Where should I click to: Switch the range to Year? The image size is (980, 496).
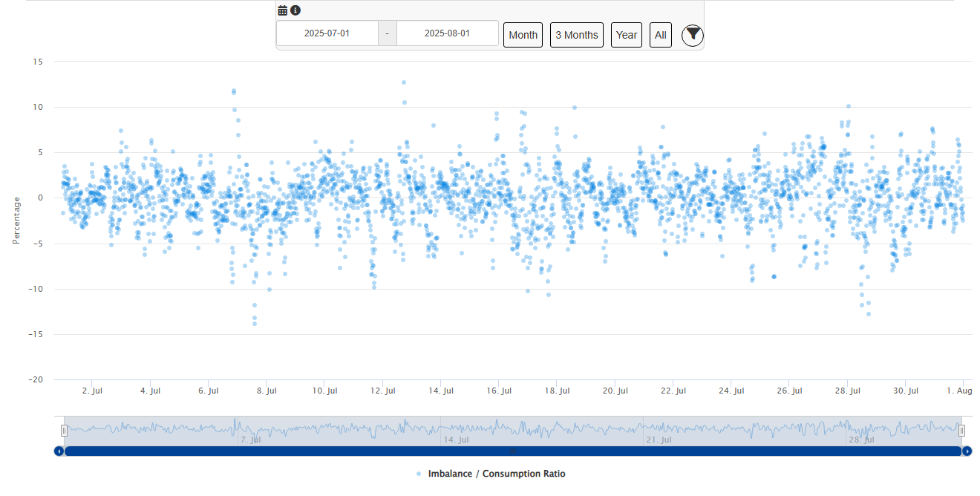626,35
